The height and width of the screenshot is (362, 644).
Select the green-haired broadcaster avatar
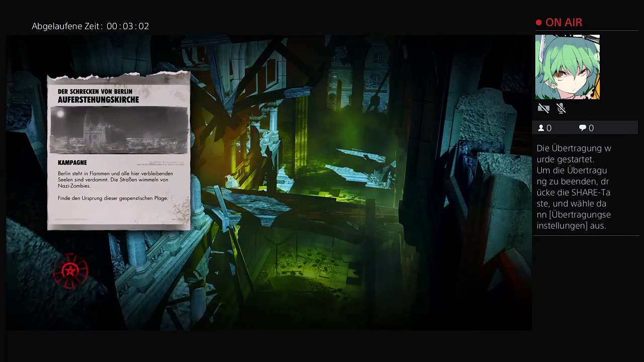[567, 67]
